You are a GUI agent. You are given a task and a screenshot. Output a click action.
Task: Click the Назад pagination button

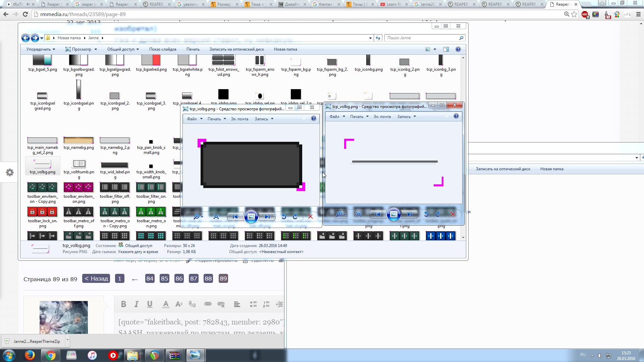pos(96,279)
